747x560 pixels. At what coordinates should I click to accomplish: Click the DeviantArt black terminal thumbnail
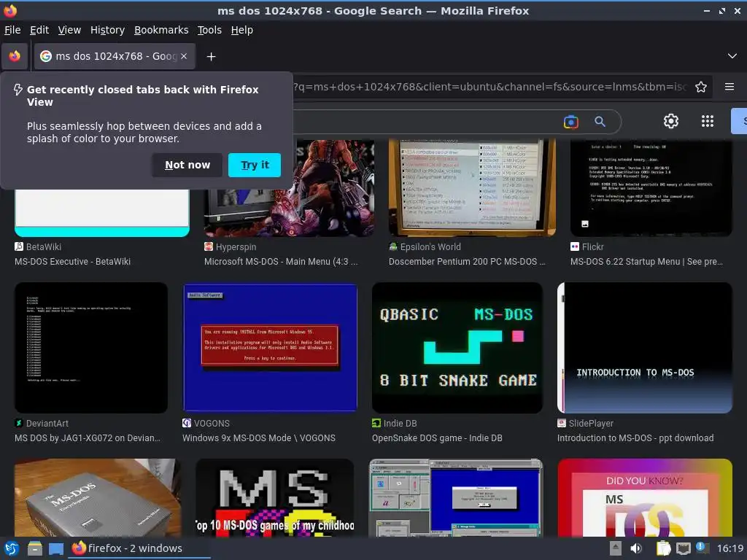[x=91, y=348]
